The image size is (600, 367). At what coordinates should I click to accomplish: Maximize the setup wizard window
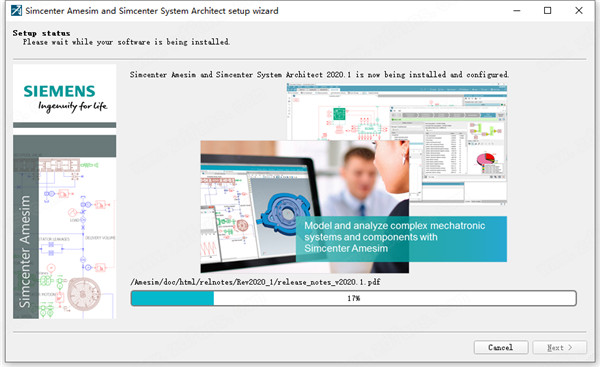(548, 10)
